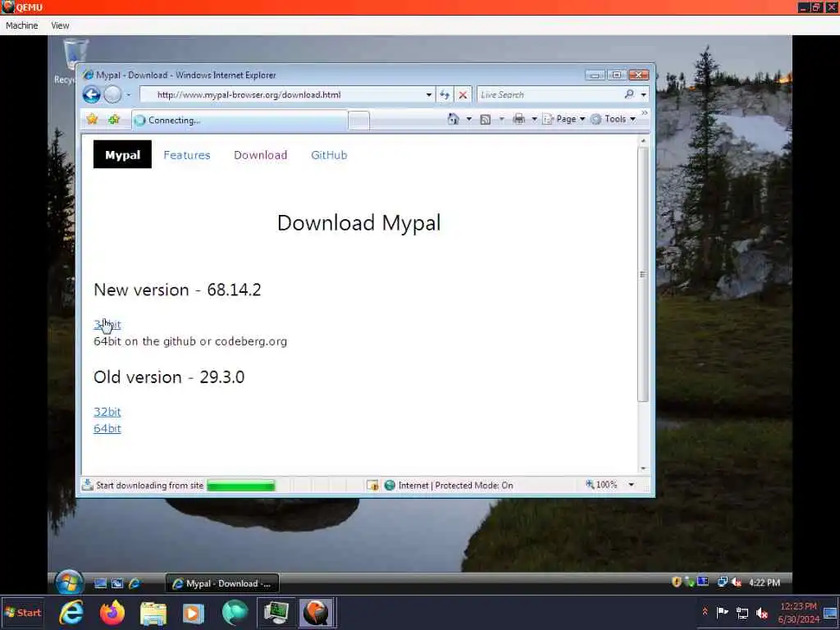Click the status bar security shield icon
Screen dimensions: 840x630
pyautogui.click(x=372, y=486)
